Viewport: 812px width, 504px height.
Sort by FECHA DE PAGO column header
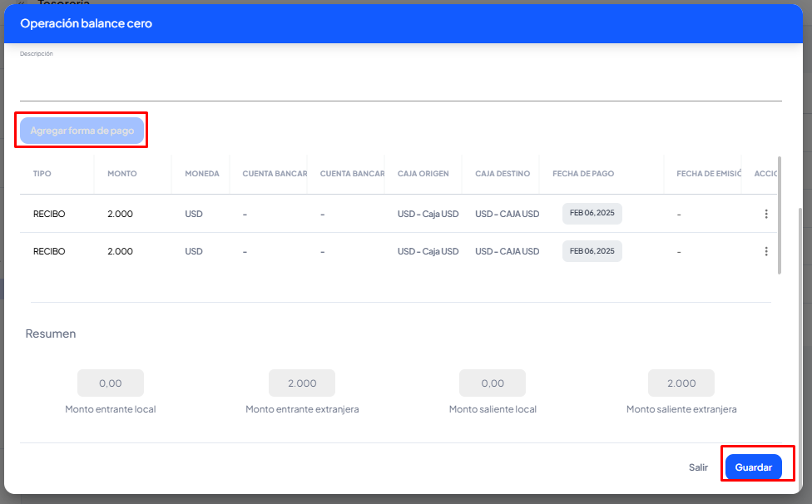tap(583, 174)
